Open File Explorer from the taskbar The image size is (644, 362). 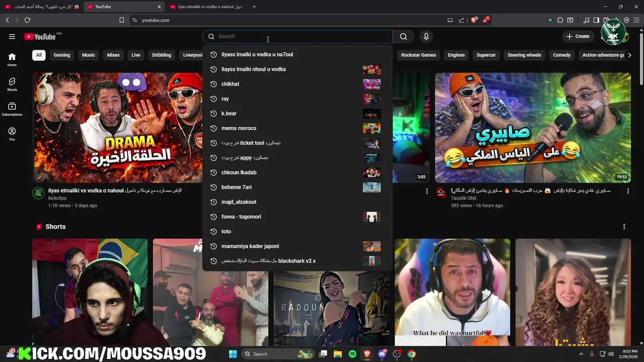pos(338,354)
